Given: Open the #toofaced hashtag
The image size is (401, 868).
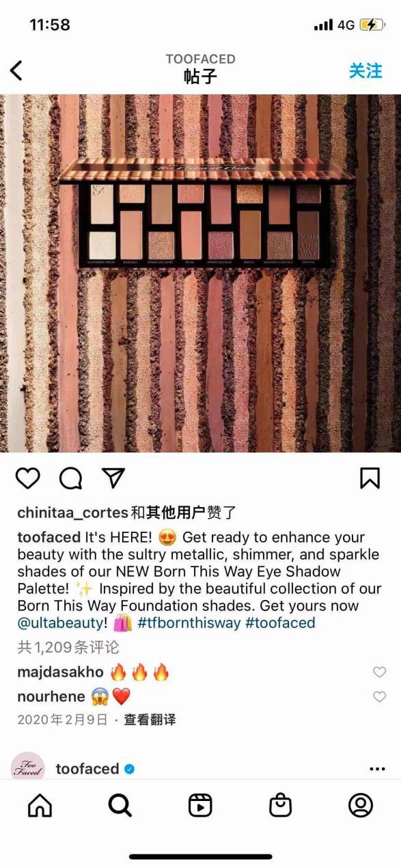Looking at the screenshot, I should click(x=280, y=623).
